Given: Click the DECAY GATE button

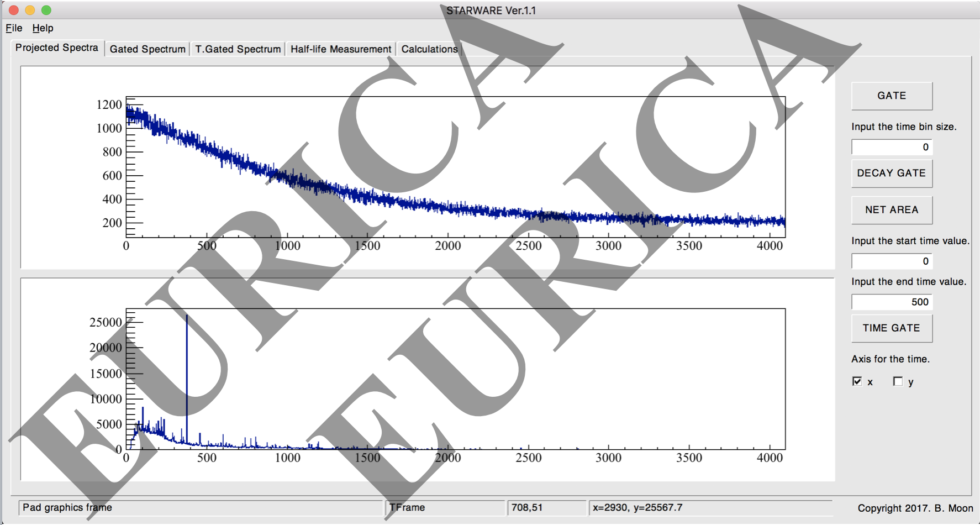Looking at the screenshot, I should coord(892,174).
